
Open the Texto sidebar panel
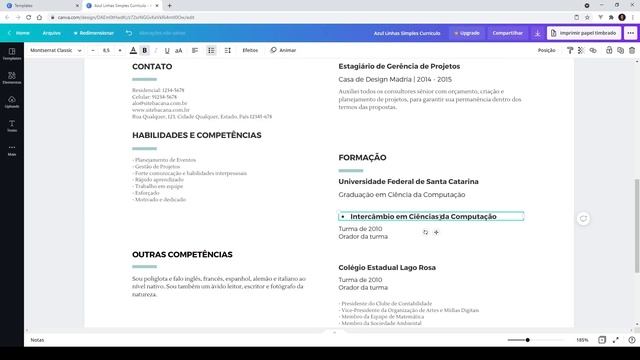pos(12,126)
